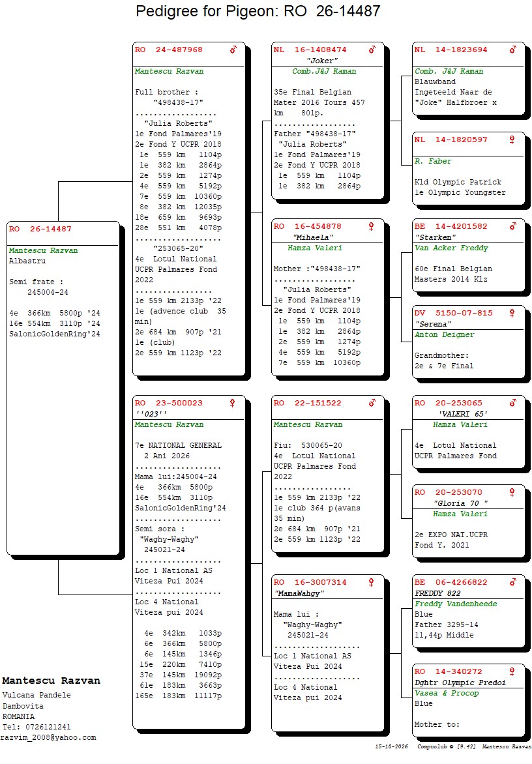Select the female symbol on card NL 14-1820597
Viewport: 532px width, 764px height.
[x=512, y=140]
